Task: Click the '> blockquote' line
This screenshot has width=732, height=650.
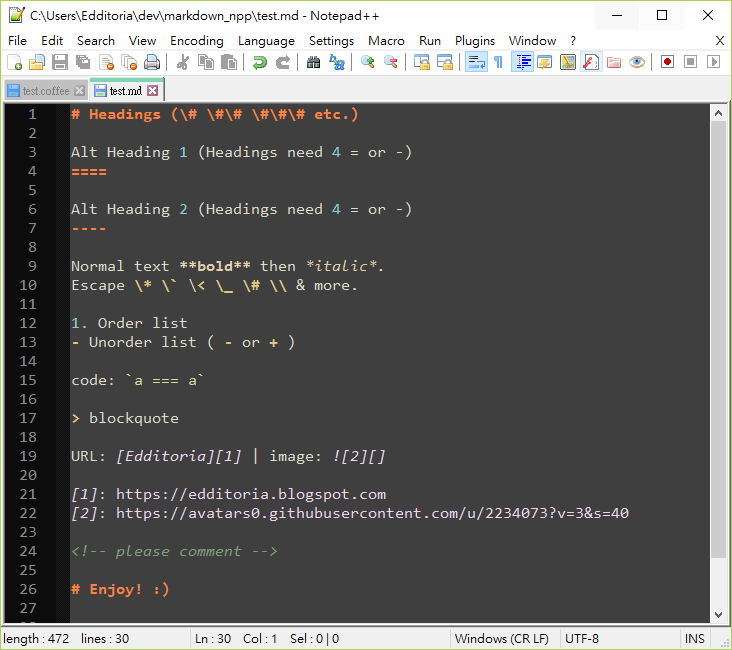Action: point(125,418)
